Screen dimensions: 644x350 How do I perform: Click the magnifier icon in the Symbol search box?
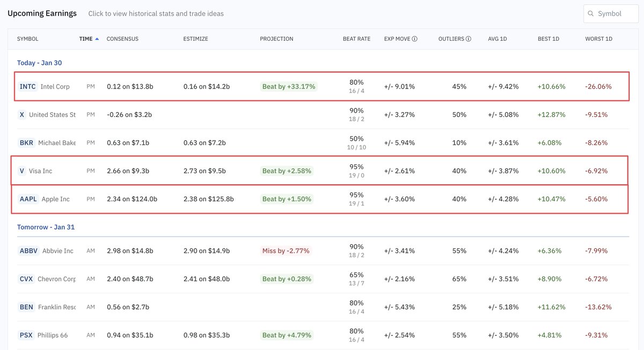(591, 13)
